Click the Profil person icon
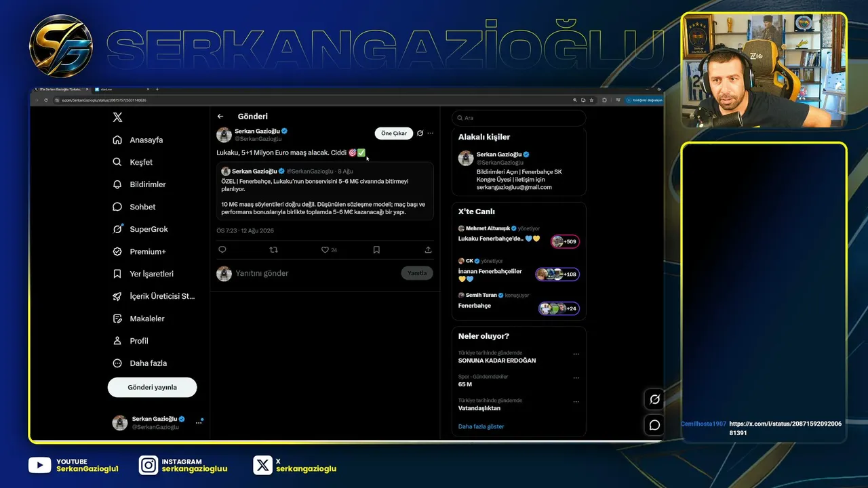This screenshot has height=488, width=868. click(117, 341)
